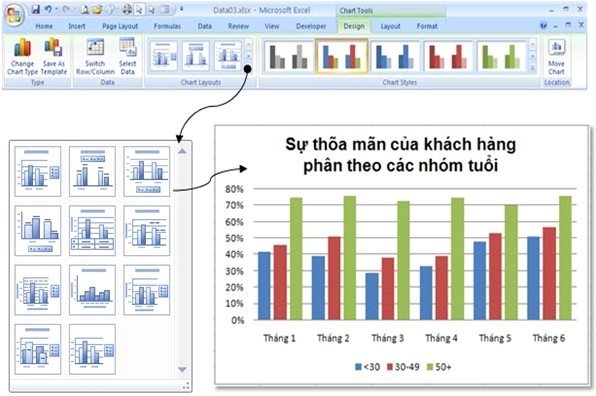Switch to the Data tab
596x396 pixels.
pyautogui.click(x=204, y=26)
